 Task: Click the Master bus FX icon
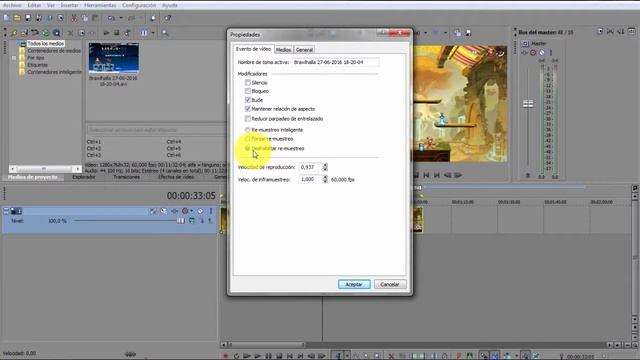(x=525, y=52)
